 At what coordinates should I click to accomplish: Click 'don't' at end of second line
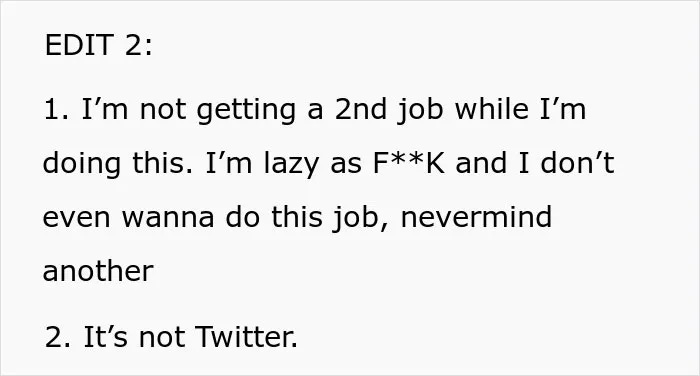(x=577, y=163)
